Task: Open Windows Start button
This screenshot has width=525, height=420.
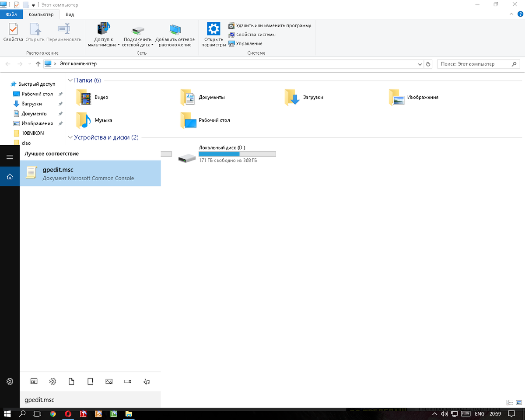Action: coord(7,413)
